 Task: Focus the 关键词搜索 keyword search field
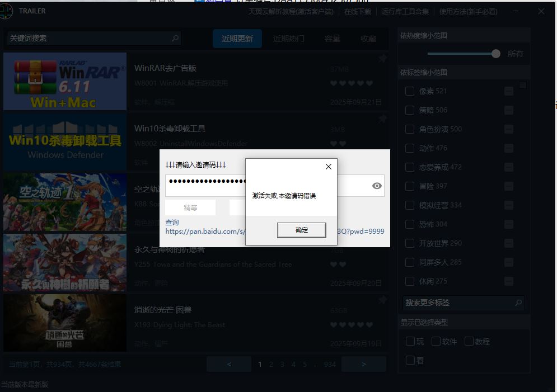(94, 38)
